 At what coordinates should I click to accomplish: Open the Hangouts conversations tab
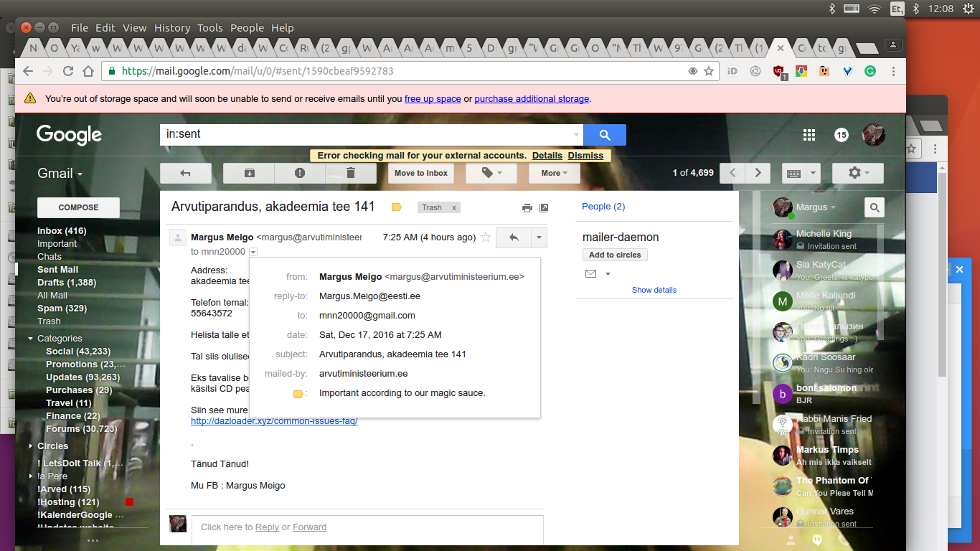click(x=816, y=540)
